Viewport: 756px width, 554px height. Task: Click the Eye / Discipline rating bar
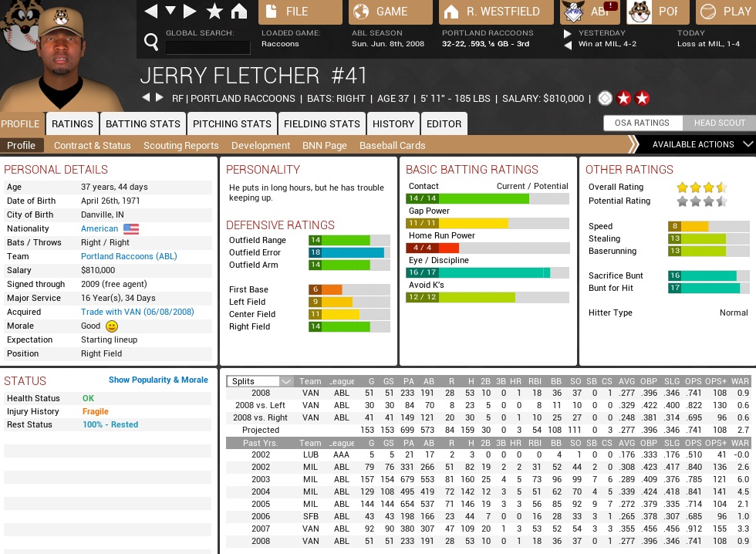pyautogui.click(x=488, y=272)
